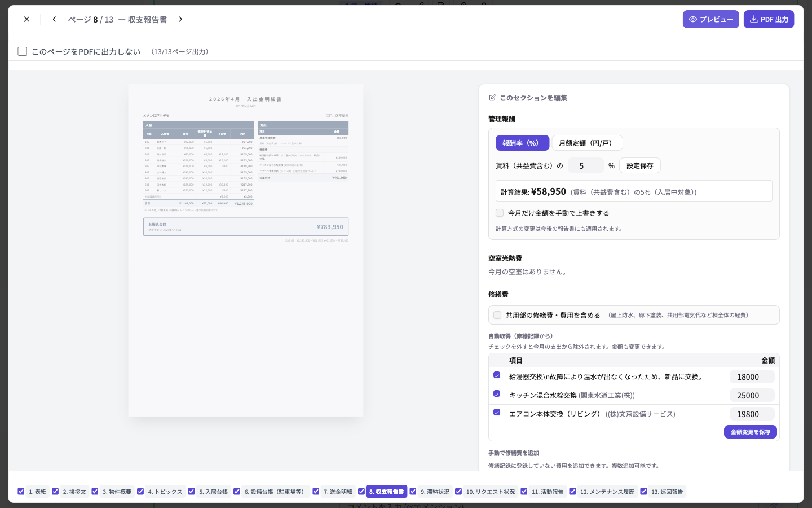812x508 pixels.
Task: Click the 今月の空室はありません text
Action: pos(528,271)
